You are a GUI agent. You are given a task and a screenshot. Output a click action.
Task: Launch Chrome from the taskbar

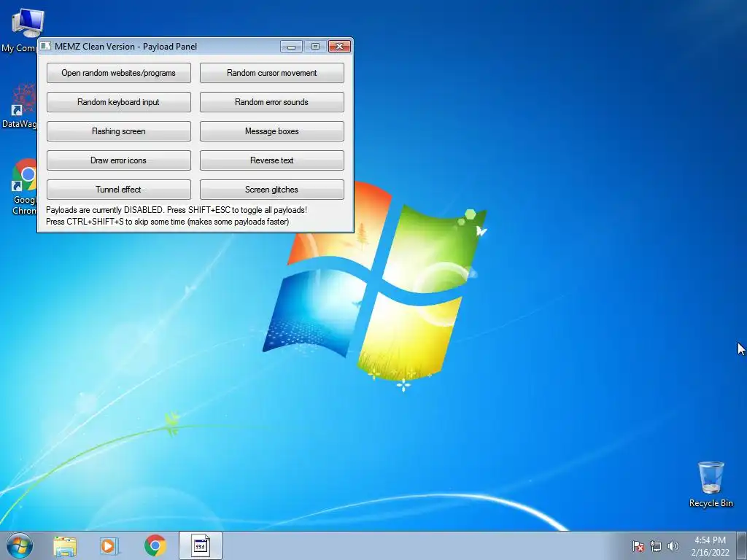tap(155, 545)
